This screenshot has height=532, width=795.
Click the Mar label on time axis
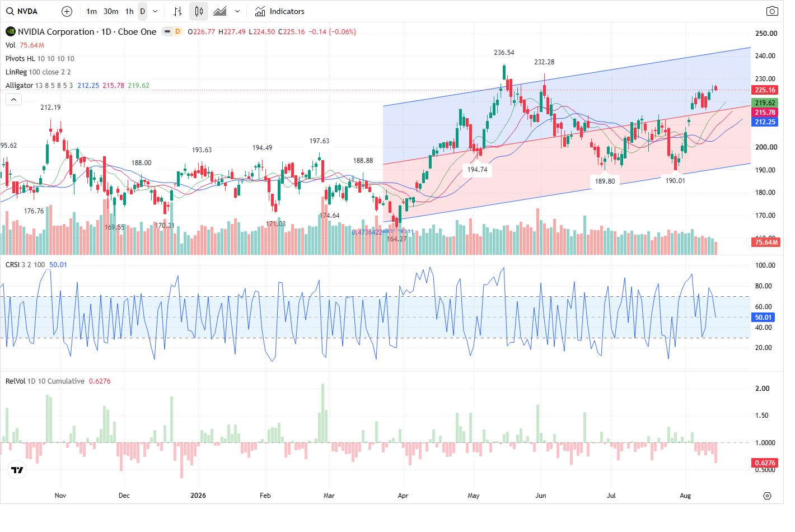coord(329,496)
